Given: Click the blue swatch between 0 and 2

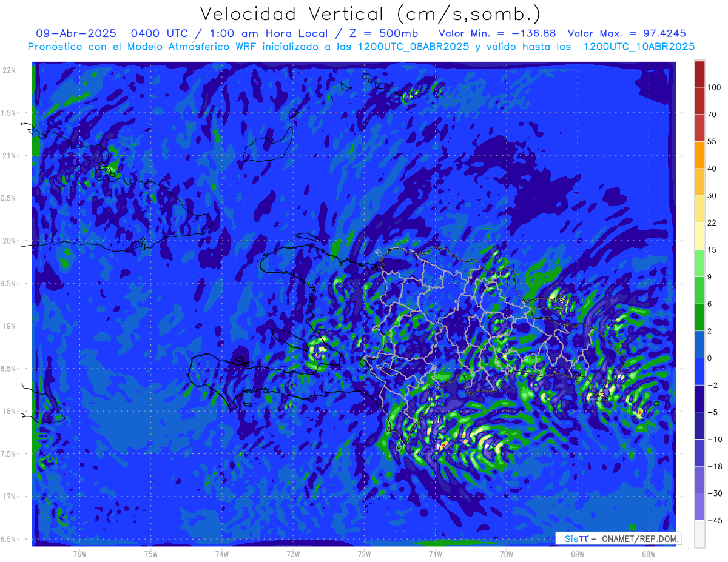Looking at the screenshot, I should [699, 345].
